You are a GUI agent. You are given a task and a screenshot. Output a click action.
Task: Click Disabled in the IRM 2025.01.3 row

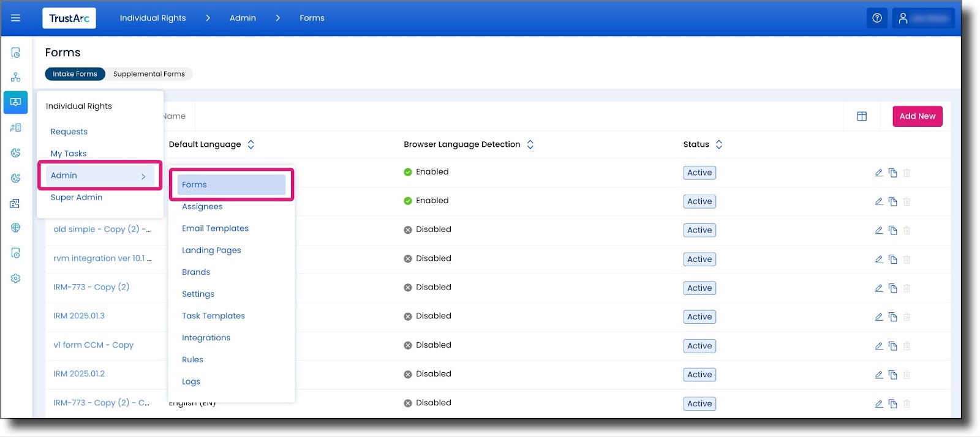pyautogui.click(x=428, y=316)
